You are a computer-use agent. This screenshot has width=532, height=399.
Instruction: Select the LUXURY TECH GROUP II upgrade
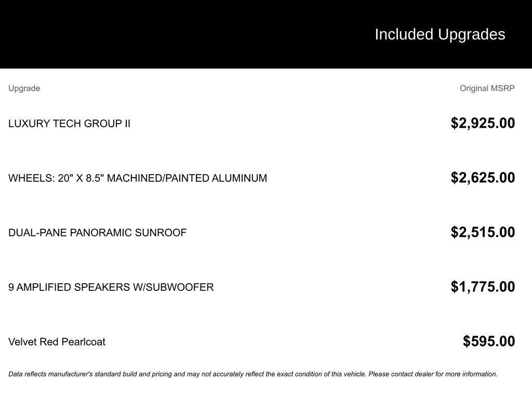coord(69,124)
